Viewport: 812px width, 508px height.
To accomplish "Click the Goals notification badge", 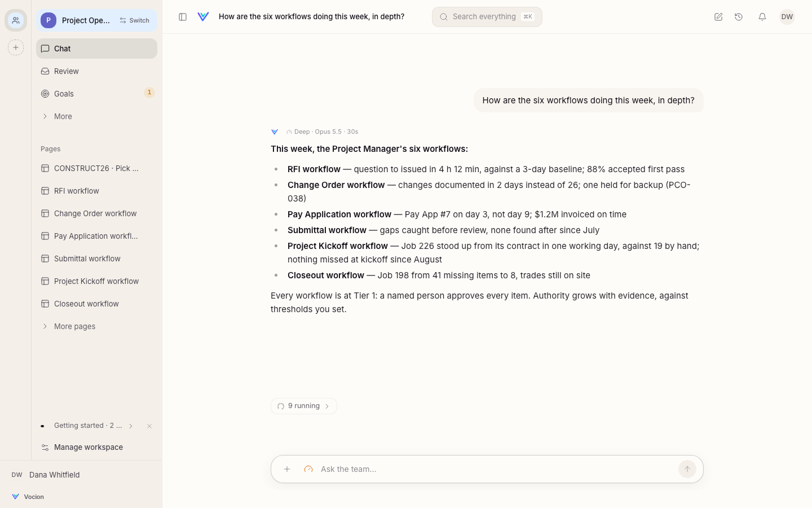I will (x=149, y=93).
